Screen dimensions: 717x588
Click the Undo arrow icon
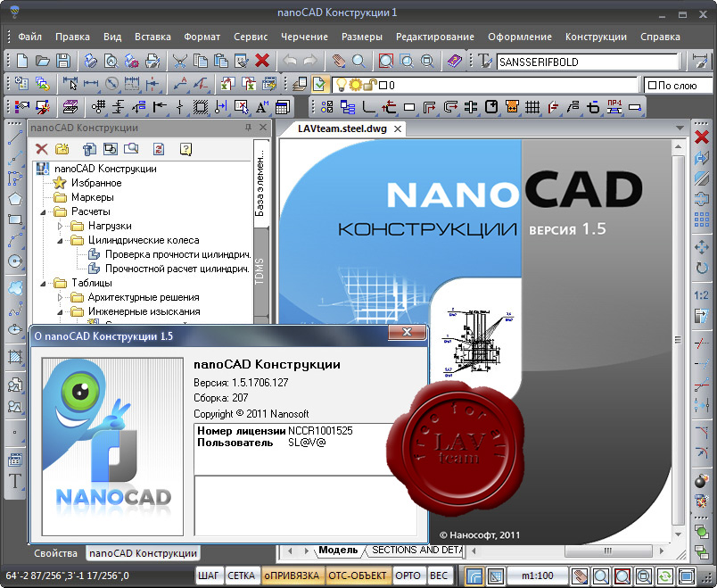pos(290,61)
